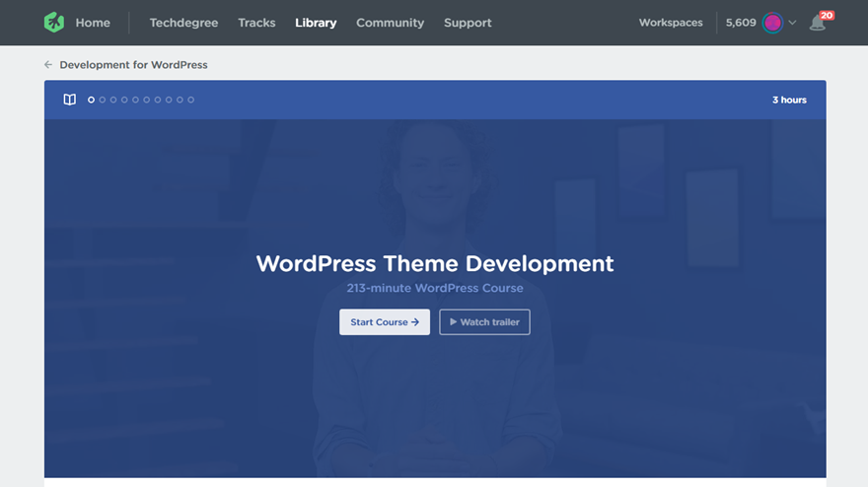Screen dimensions: 868x487
Task: Open the notifications bell
Action: point(817,23)
